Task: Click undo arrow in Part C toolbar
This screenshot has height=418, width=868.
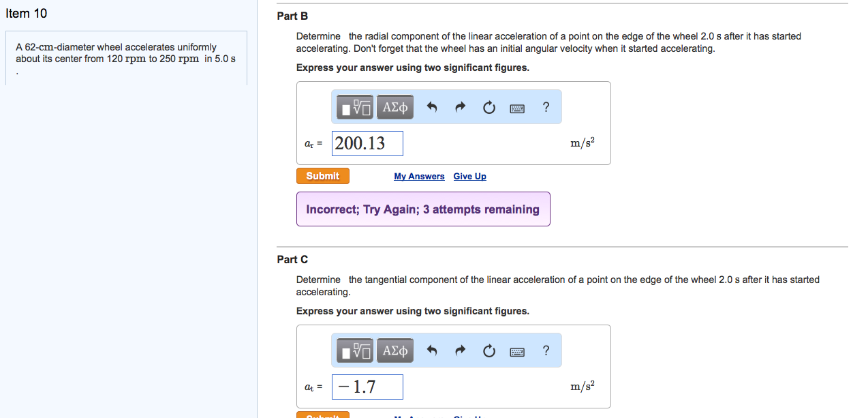Action: (x=431, y=350)
